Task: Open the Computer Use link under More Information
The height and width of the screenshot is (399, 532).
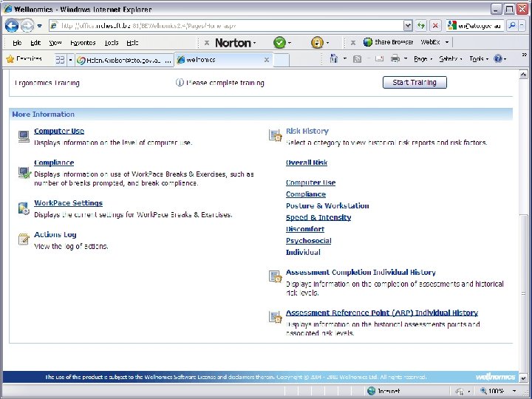Action: [x=59, y=131]
